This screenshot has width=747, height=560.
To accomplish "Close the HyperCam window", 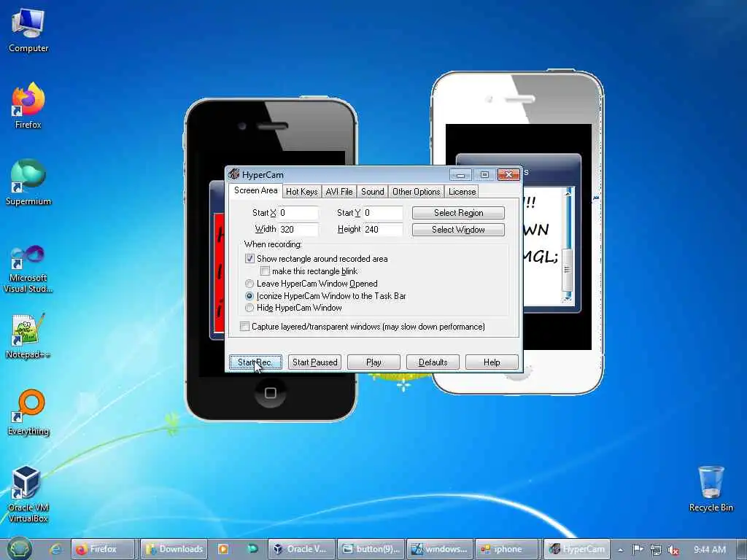I will (508, 175).
